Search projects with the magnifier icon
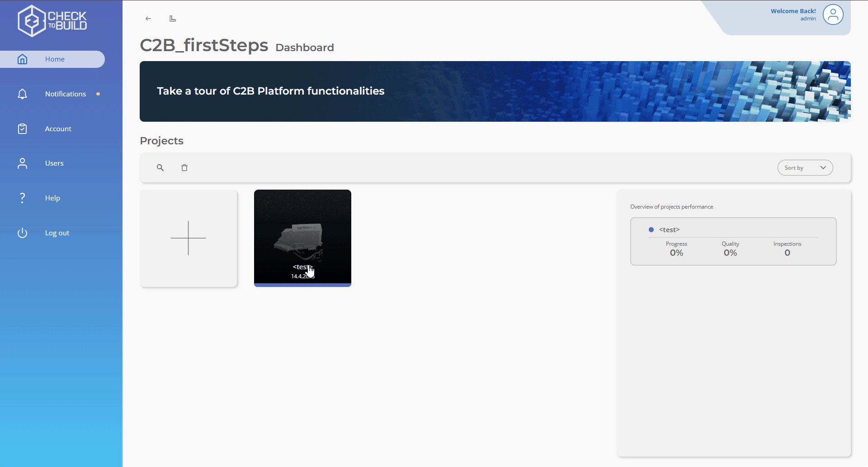 point(160,168)
